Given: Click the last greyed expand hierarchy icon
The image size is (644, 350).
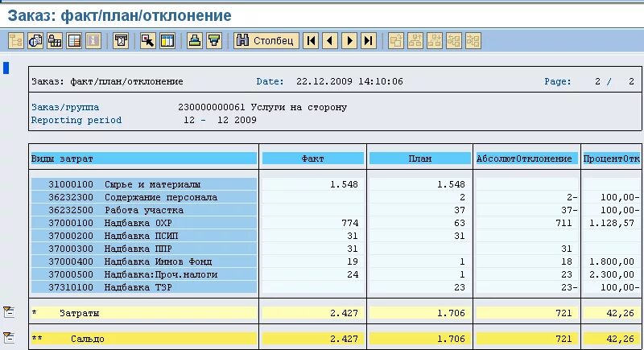Looking at the screenshot, I should pos(473,40).
